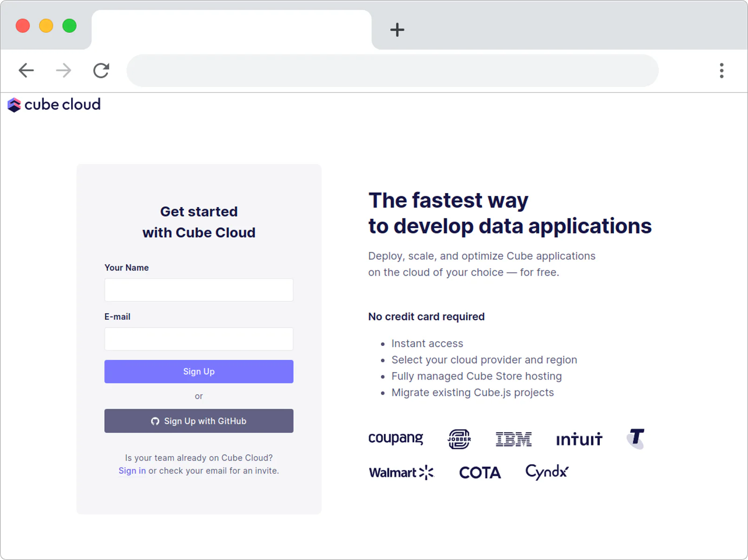Open the browser three-dot menu

click(x=721, y=71)
